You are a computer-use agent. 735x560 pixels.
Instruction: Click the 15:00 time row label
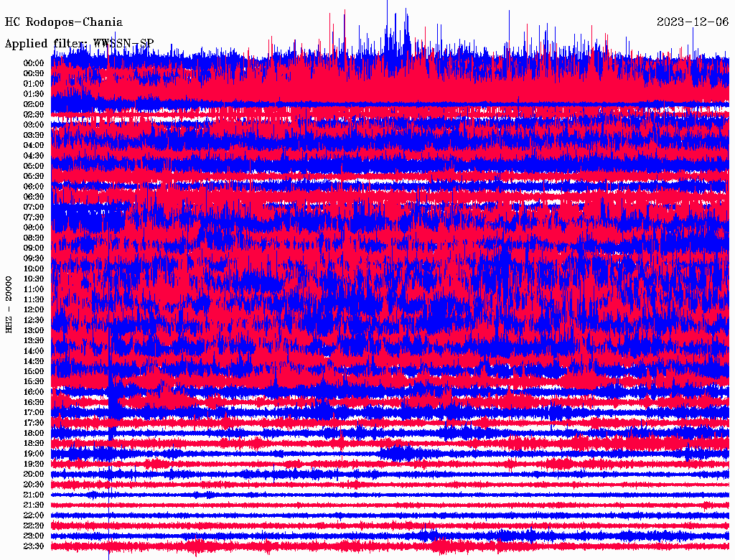point(34,371)
